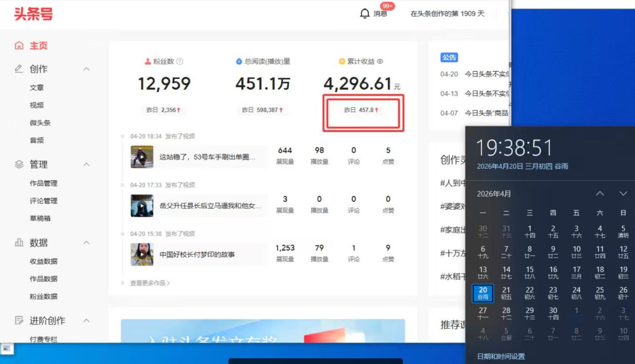Go to previous month in calendar

point(600,194)
